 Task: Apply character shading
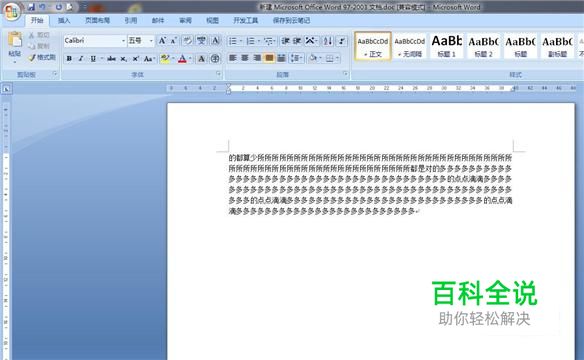[201, 59]
